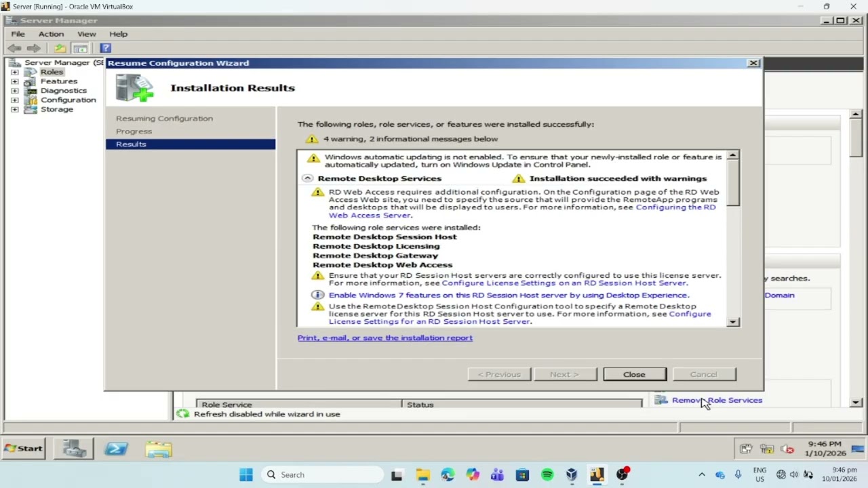Select the Resuming Configuration wizard step

click(x=164, y=119)
